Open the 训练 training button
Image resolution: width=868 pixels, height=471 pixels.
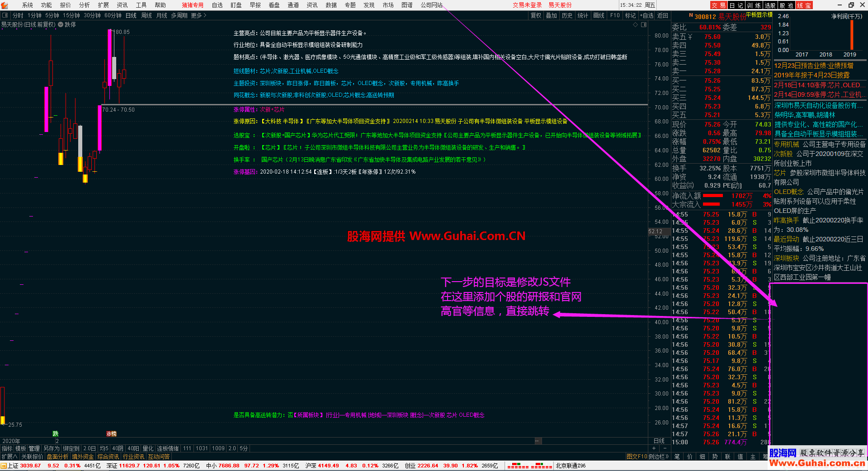click(x=754, y=5)
